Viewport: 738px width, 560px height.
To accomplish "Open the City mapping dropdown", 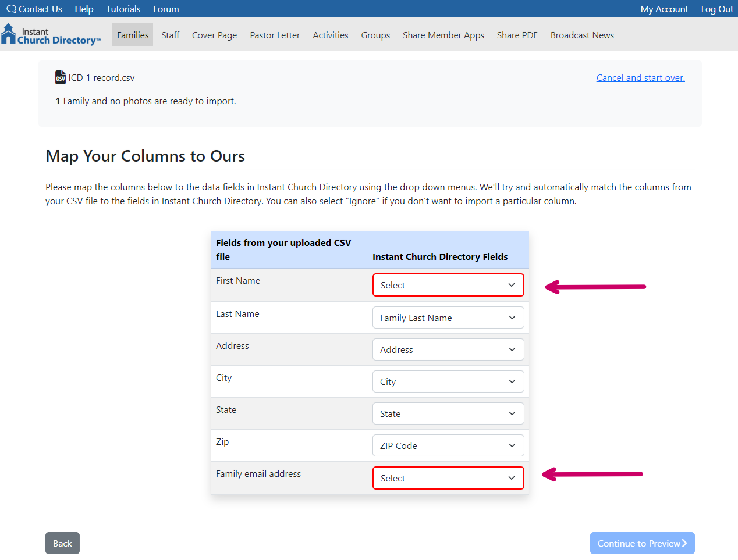I will coord(448,381).
